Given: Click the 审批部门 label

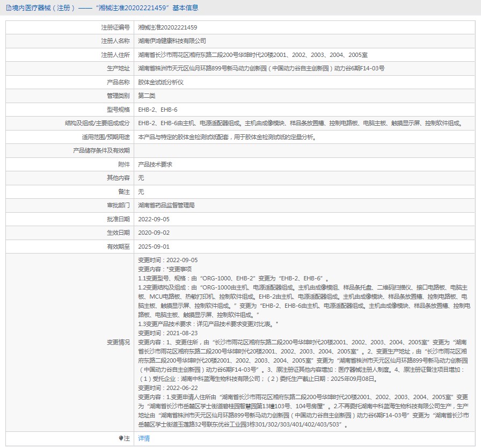Looking at the screenshot, I should [x=118, y=205].
